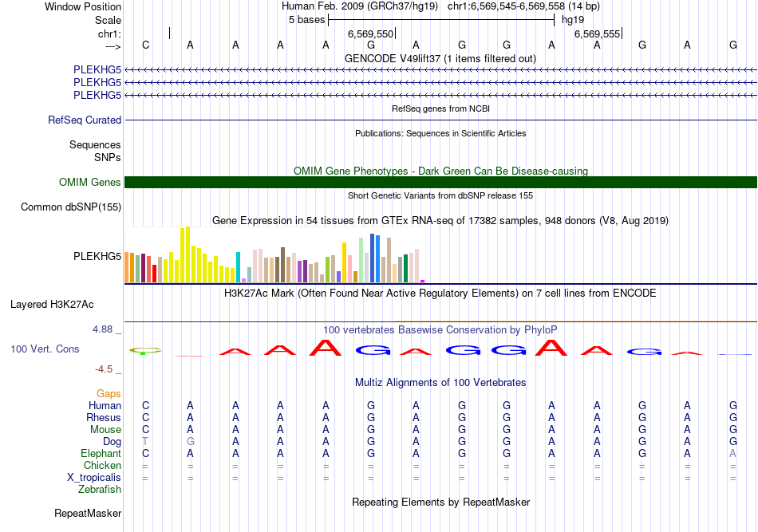Open Publications: Sequences in Scientific Articles title
The image size is (758, 532).
[x=440, y=133]
